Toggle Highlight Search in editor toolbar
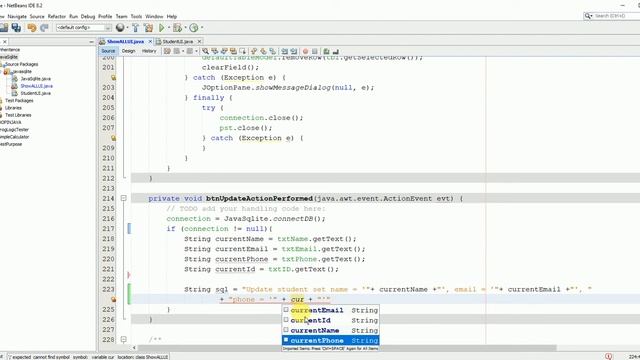Viewport: 640px width, 360px height. 233,51
